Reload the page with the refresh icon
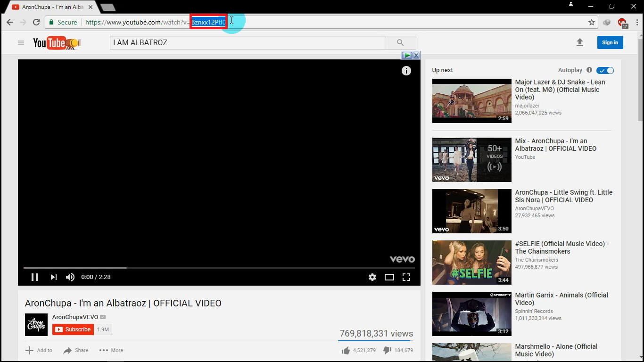Screen dimensions: 644x362 pyautogui.click(x=36, y=22)
